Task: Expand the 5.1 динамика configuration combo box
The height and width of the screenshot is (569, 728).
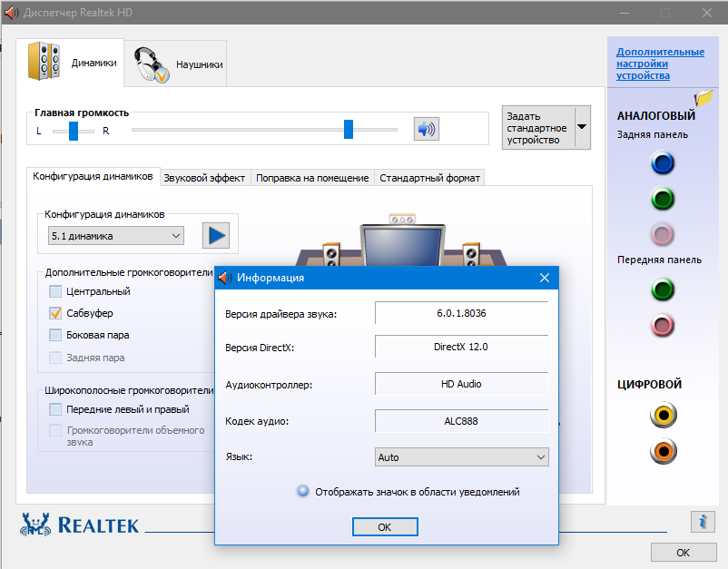Action: click(x=116, y=236)
